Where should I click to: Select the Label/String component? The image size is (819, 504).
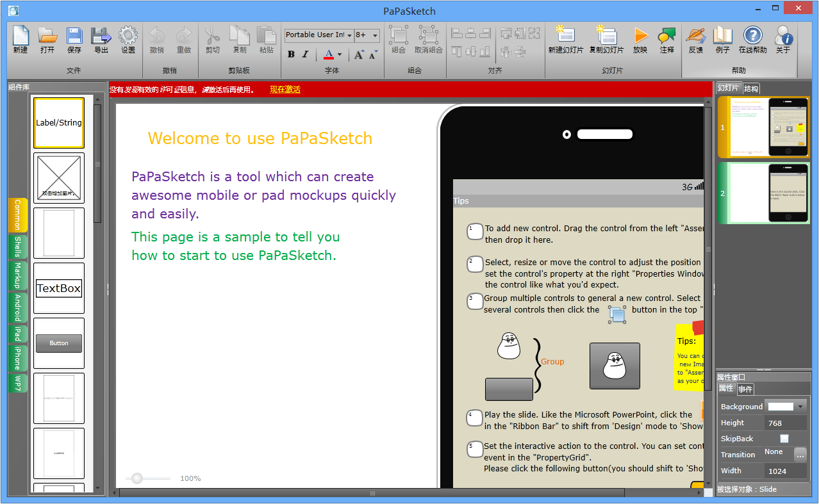(59, 122)
